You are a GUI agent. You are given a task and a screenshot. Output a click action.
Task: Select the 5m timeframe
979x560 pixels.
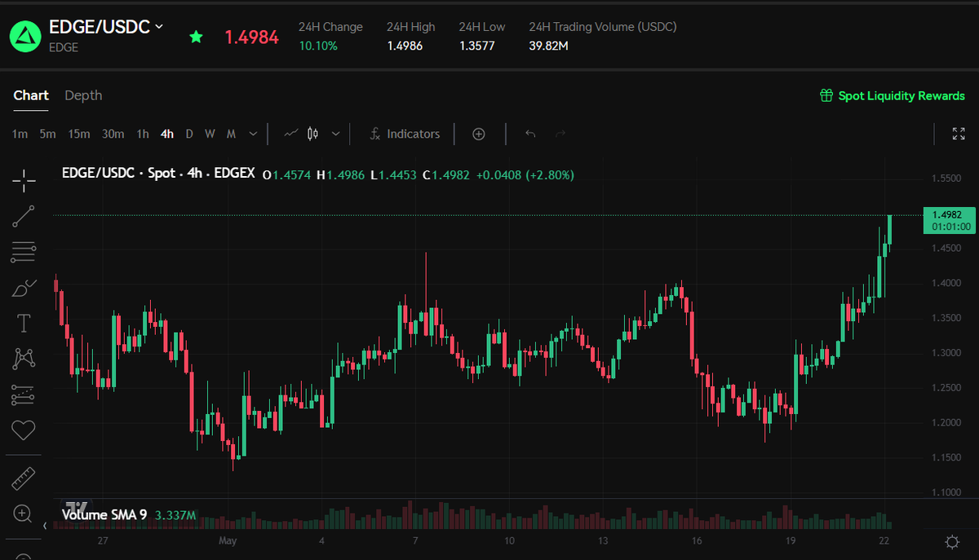[47, 134]
